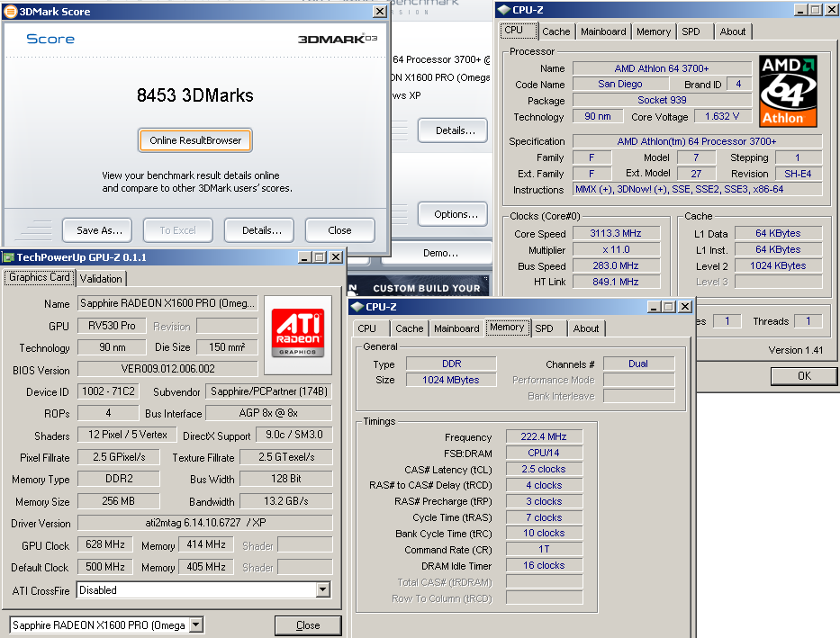
Task: Click the Channels # Dual value
Action: click(638, 364)
